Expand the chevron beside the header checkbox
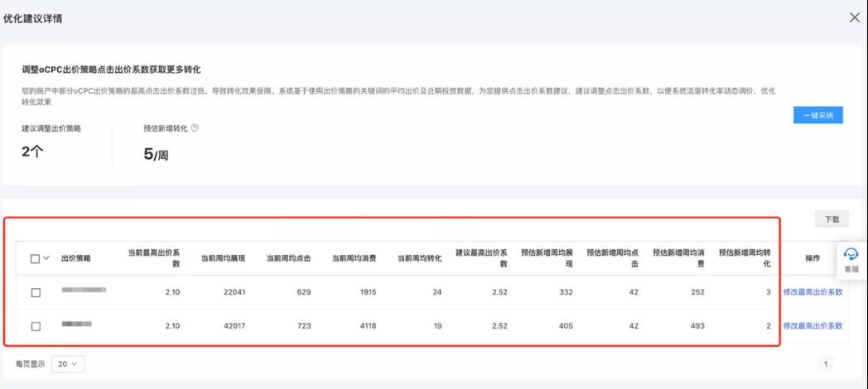This screenshot has width=868, height=389. tap(47, 258)
